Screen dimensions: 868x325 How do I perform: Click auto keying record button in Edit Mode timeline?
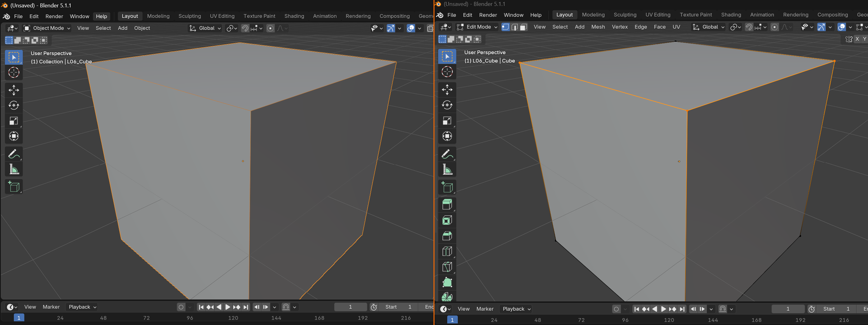pos(616,309)
